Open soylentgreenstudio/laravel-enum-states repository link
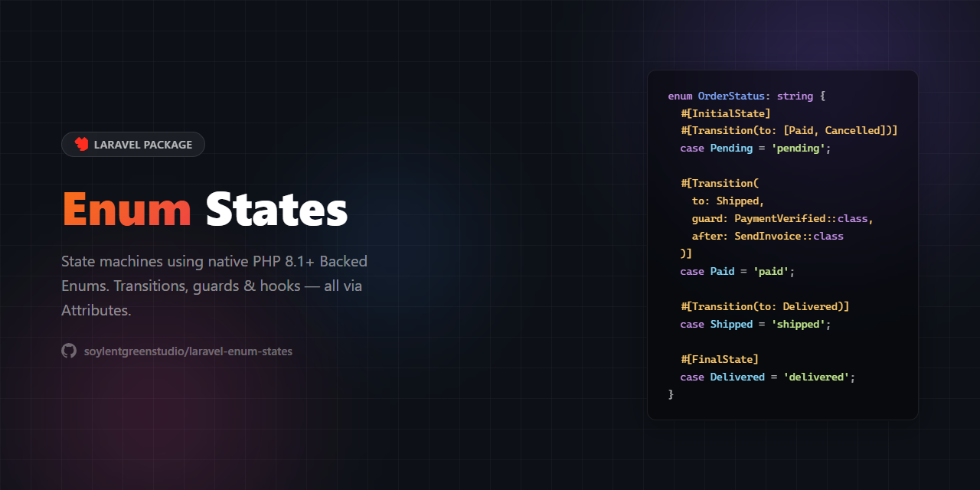Viewport: 980px width, 490px height. point(188,351)
